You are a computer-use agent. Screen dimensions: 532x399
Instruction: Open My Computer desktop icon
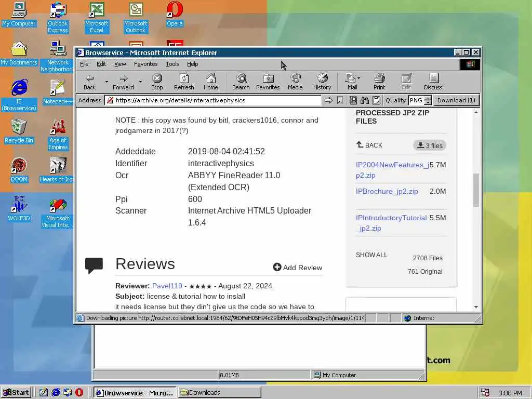[19, 14]
